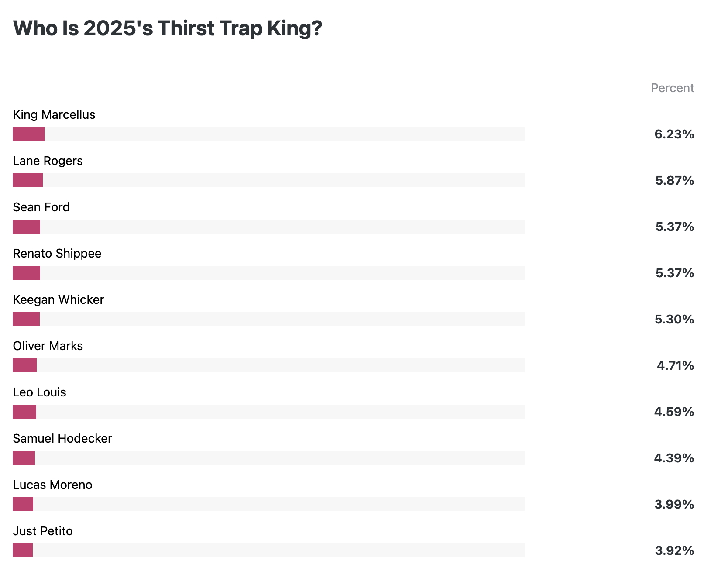Select the Keegan Whicker name label
Screen dimensions: 728x571
click(58, 300)
